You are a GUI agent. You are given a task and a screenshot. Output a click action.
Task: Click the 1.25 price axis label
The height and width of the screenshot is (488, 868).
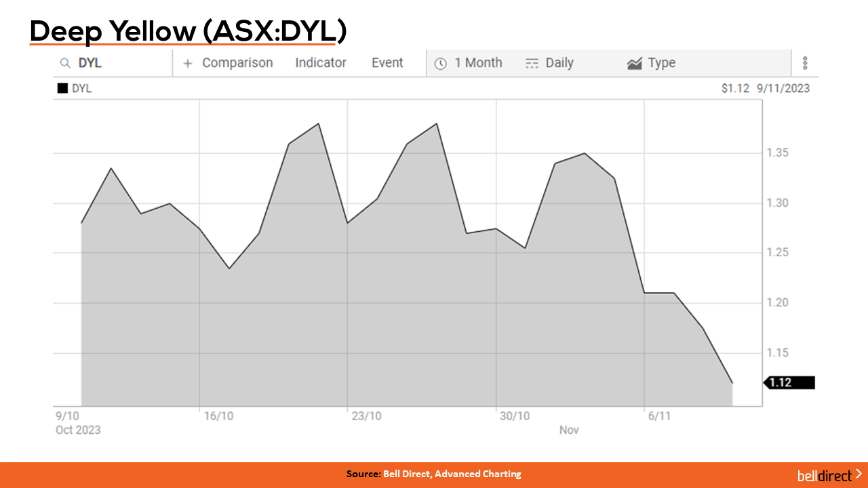coord(779,253)
